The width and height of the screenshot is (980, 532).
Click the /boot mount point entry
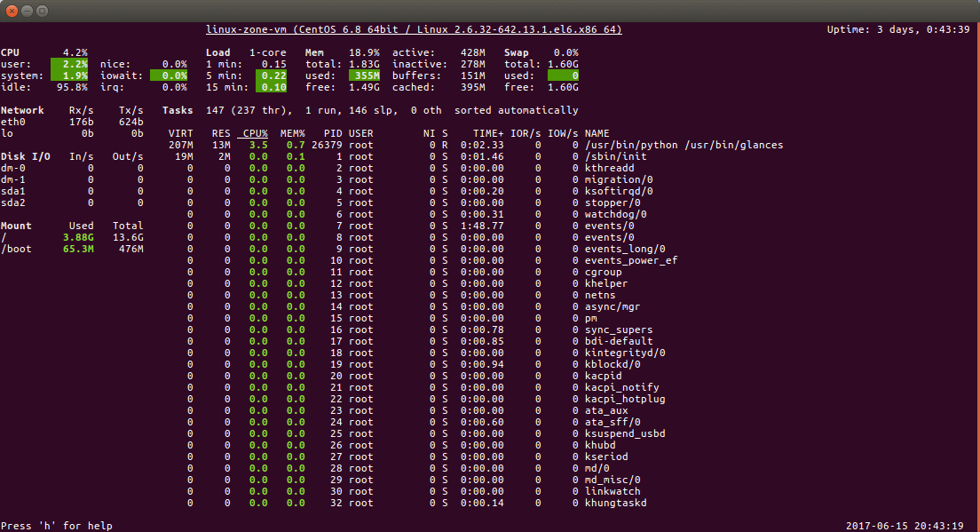point(19,249)
